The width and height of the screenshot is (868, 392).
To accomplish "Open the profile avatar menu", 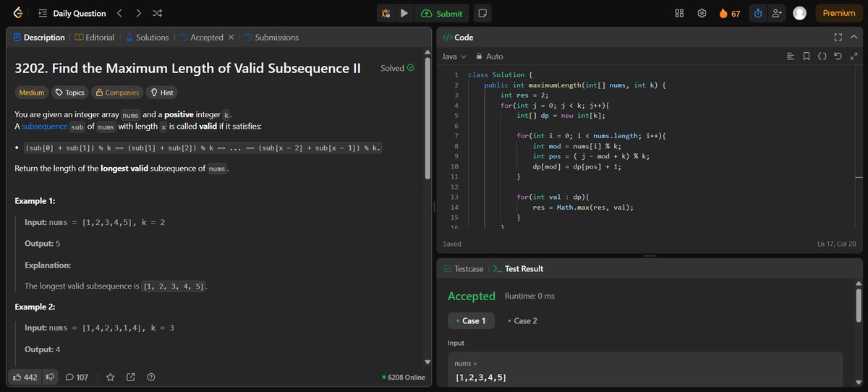I will (799, 13).
